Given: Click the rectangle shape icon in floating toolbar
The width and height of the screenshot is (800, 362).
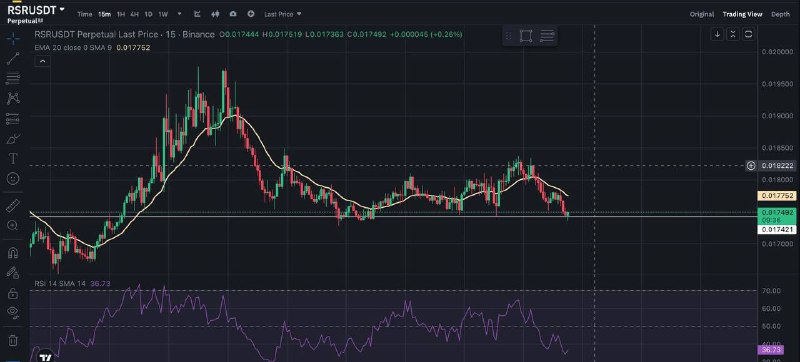Looking at the screenshot, I should (x=526, y=36).
